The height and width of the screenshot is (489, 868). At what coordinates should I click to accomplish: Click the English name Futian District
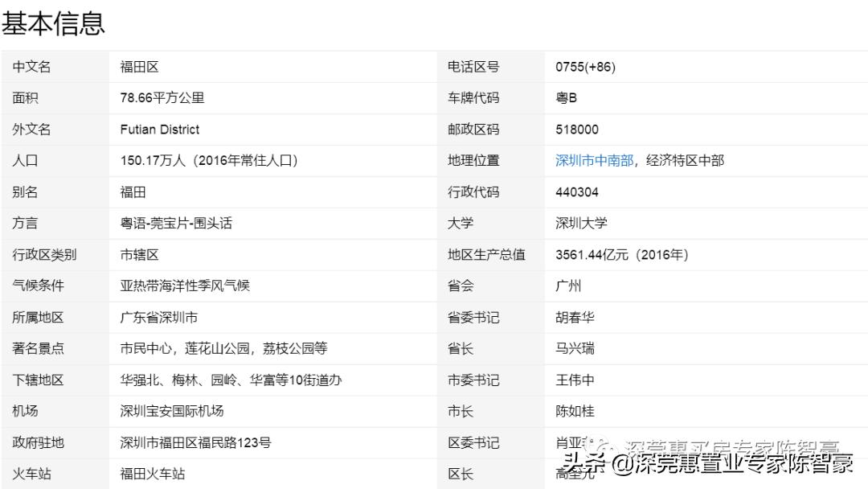coord(159,129)
